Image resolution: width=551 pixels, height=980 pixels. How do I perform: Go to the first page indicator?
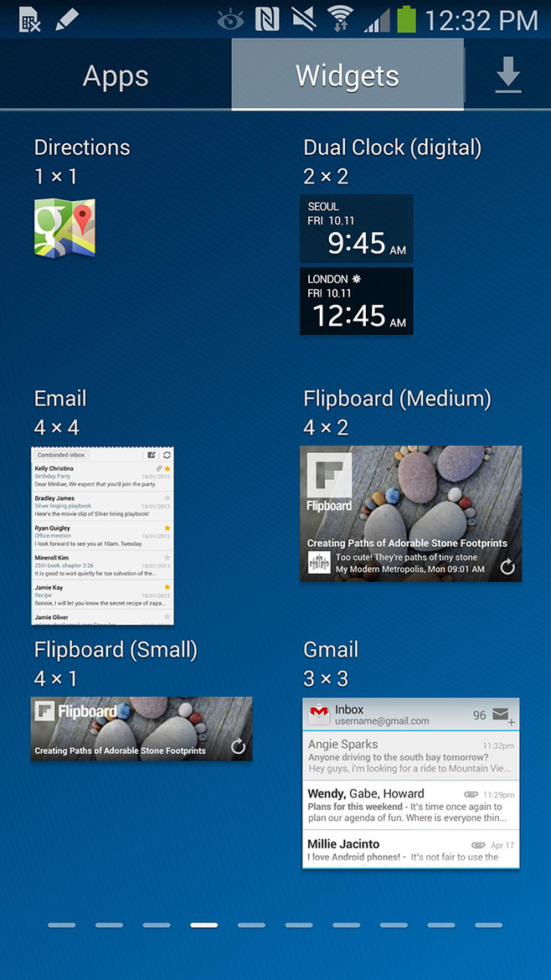pyautogui.click(x=61, y=925)
